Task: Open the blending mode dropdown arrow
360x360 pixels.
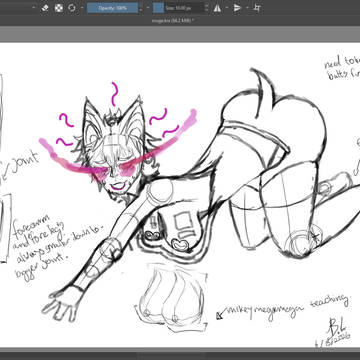Action: [x=34, y=8]
